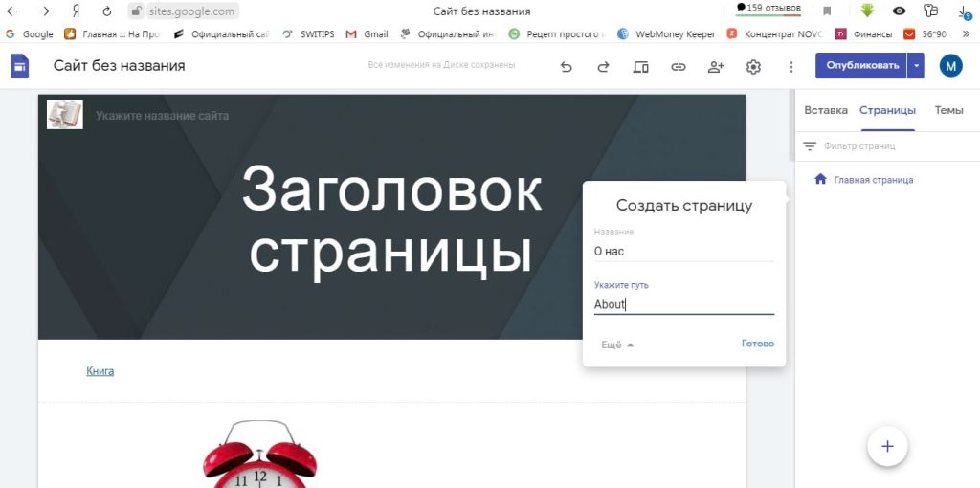Open the SWITIPS bookmark
Screen dimensions: 980x488
[x=309, y=34]
